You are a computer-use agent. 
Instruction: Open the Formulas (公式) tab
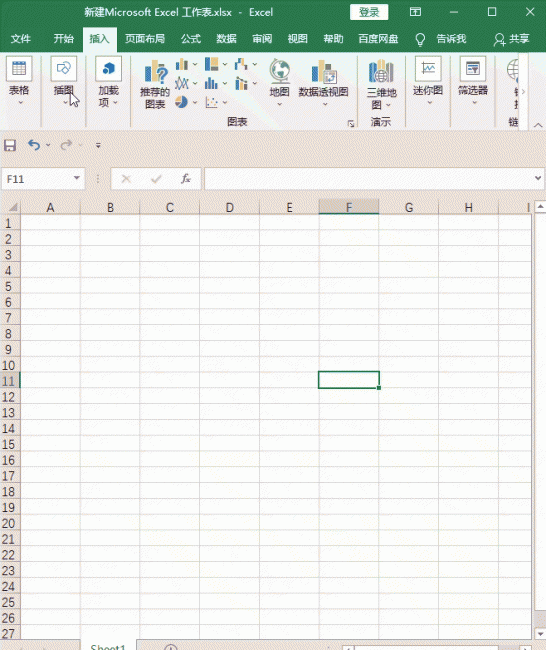click(191, 39)
